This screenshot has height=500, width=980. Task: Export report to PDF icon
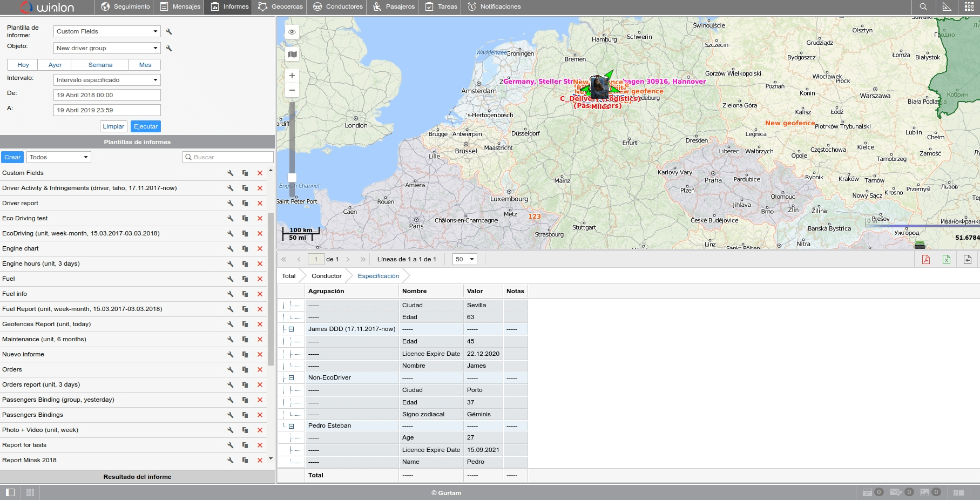coord(925,260)
